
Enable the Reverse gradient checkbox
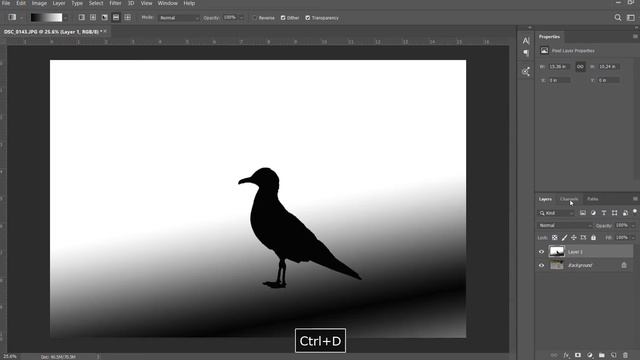click(x=255, y=18)
